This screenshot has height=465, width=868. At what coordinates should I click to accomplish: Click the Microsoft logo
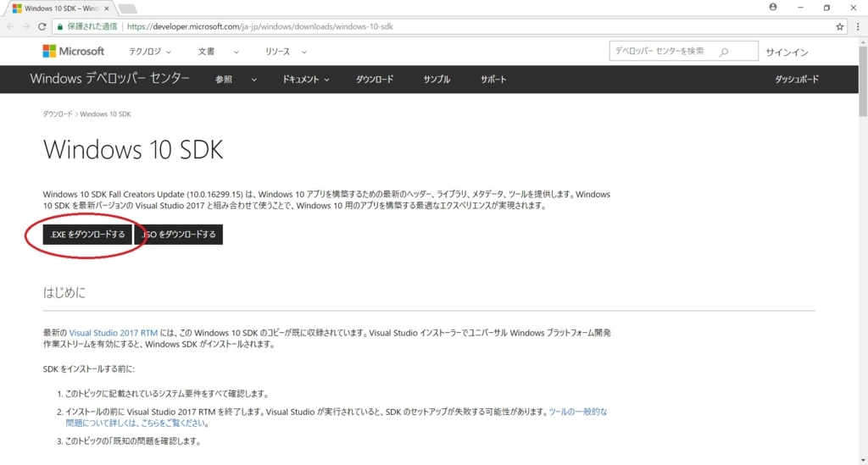(x=73, y=52)
